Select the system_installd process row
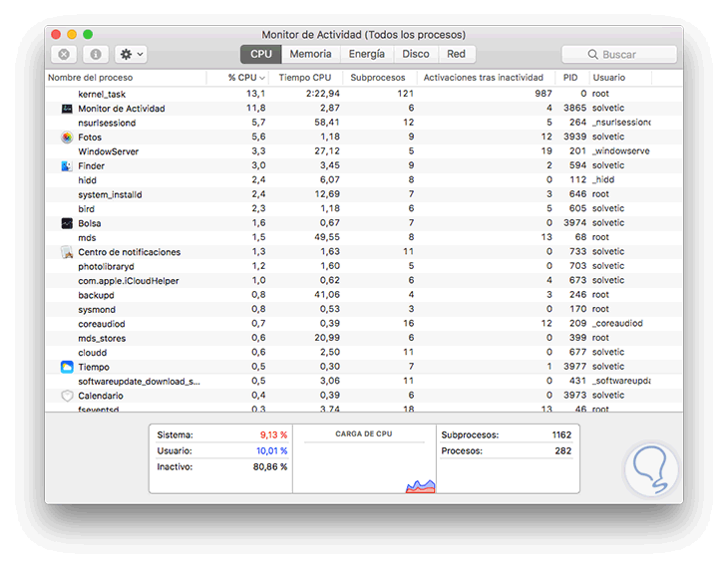The width and height of the screenshot is (728, 568). (364, 195)
